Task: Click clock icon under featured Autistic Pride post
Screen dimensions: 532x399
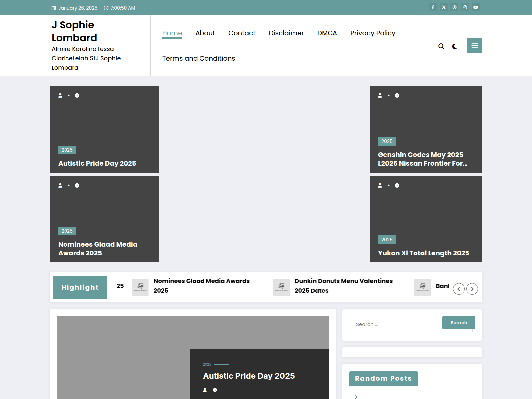Action: pos(215,390)
